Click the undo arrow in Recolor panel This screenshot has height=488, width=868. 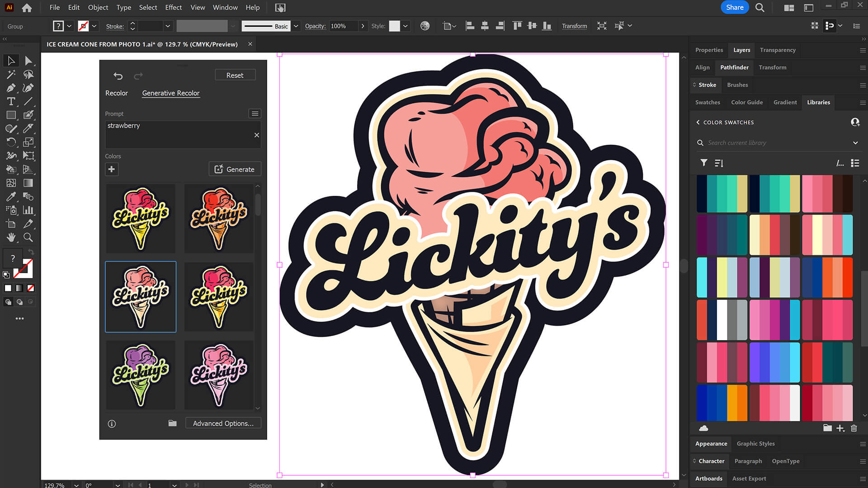(118, 76)
